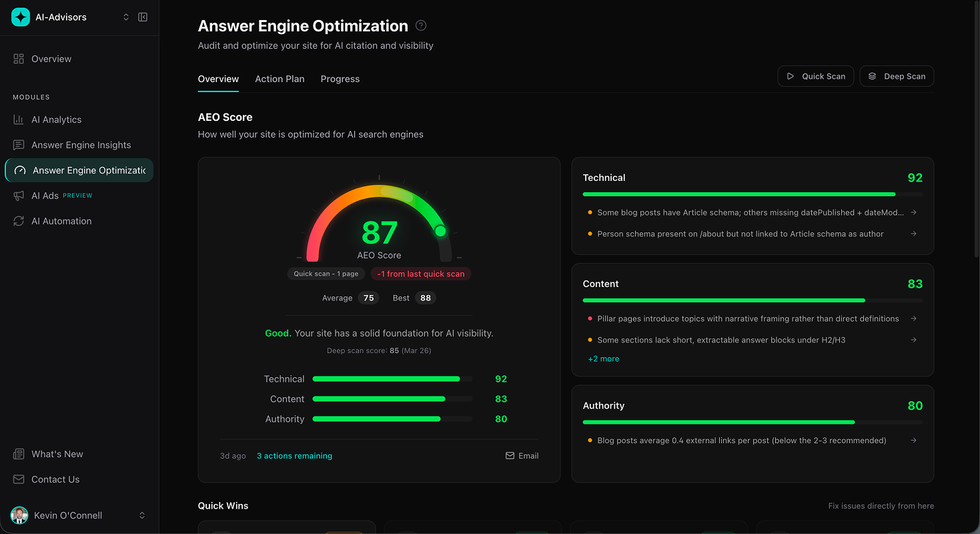
Task: Click the Email envelope icon in score card
Action: (510, 456)
